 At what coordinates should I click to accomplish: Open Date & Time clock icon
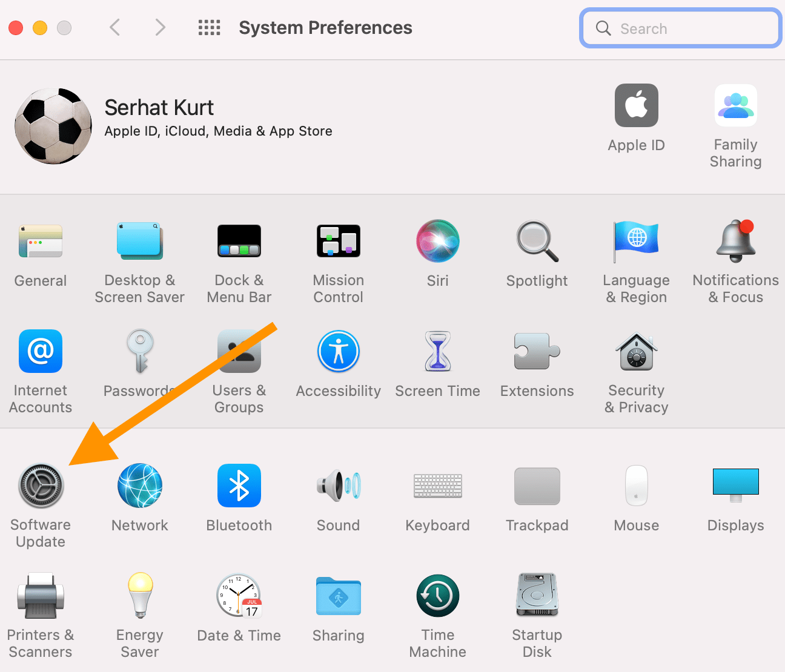[239, 596]
